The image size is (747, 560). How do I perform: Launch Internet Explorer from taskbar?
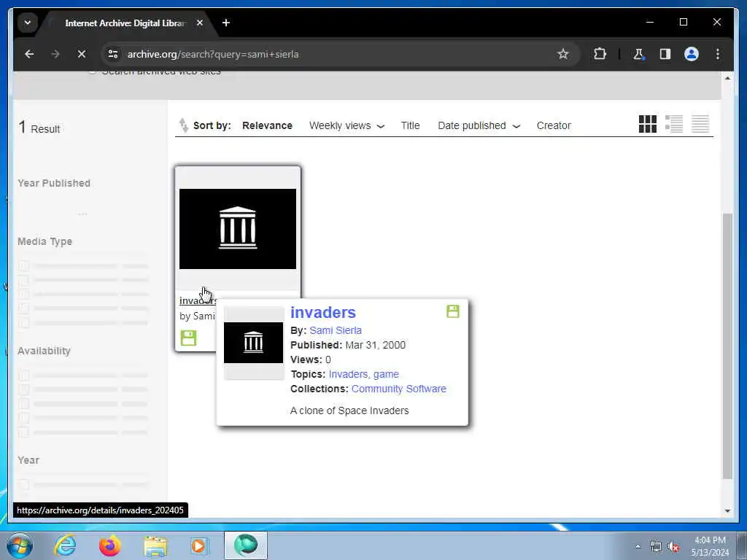[x=65, y=545]
